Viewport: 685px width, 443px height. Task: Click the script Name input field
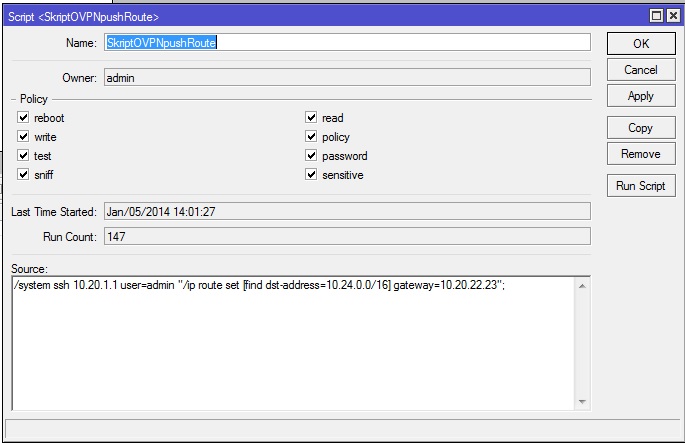point(347,42)
